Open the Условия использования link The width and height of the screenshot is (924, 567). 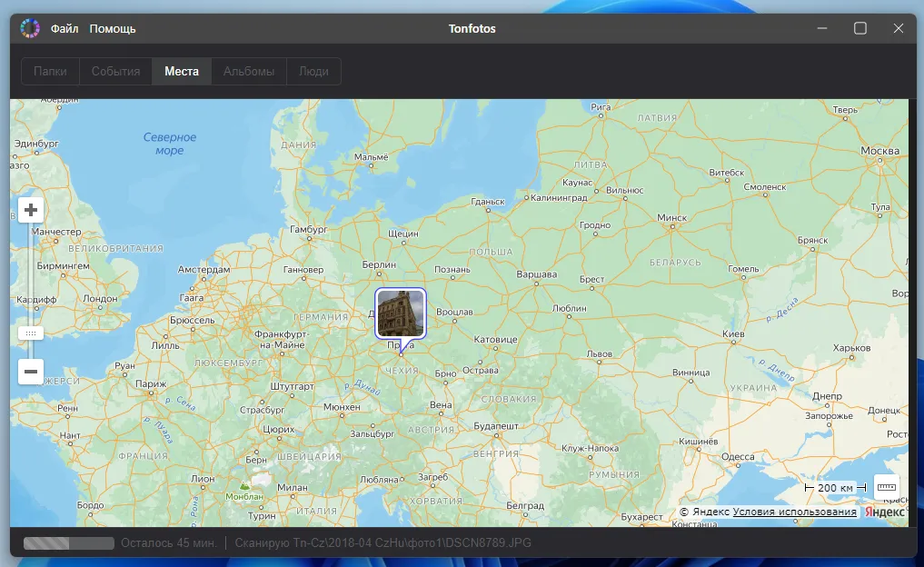click(x=795, y=511)
